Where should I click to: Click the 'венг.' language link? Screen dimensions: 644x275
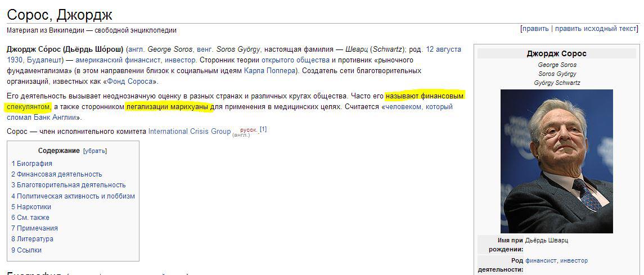pos(205,49)
